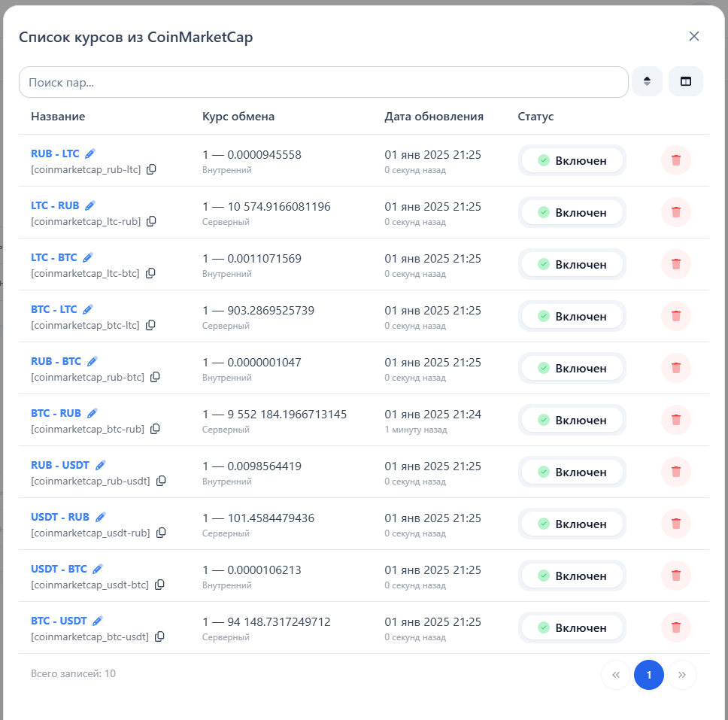Switch off the RUB - BTC enabled status
The width and height of the screenshot is (728, 720).
[572, 368]
